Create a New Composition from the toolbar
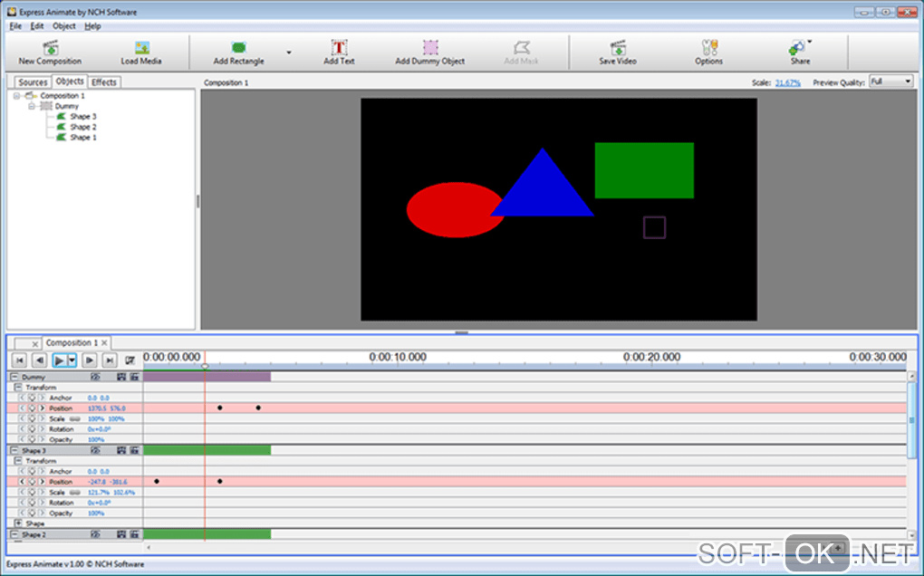Image resolution: width=924 pixels, height=576 pixels. pyautogui.click(x=50, y=53)
